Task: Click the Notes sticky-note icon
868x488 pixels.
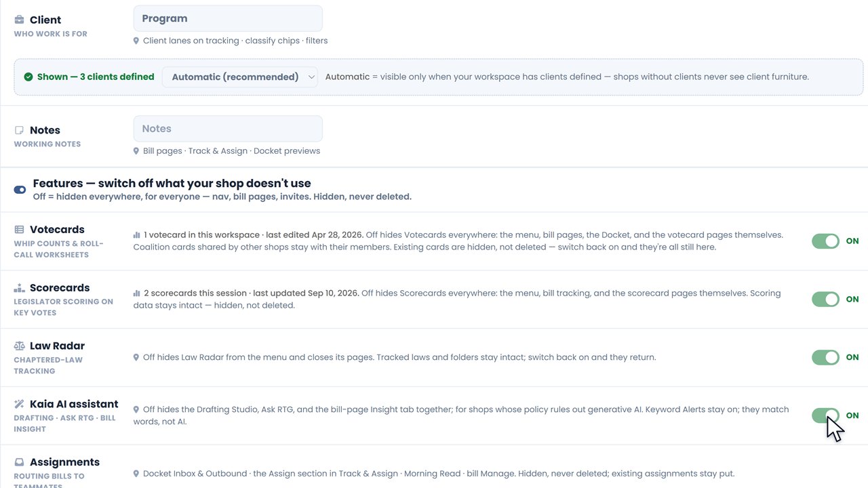Action: point(19,130)
